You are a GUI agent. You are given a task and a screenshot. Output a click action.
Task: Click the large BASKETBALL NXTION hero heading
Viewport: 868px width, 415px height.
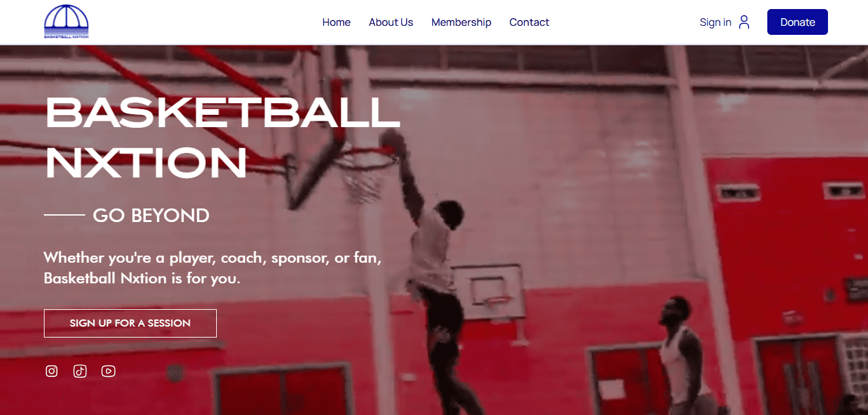tap(223, 138)
